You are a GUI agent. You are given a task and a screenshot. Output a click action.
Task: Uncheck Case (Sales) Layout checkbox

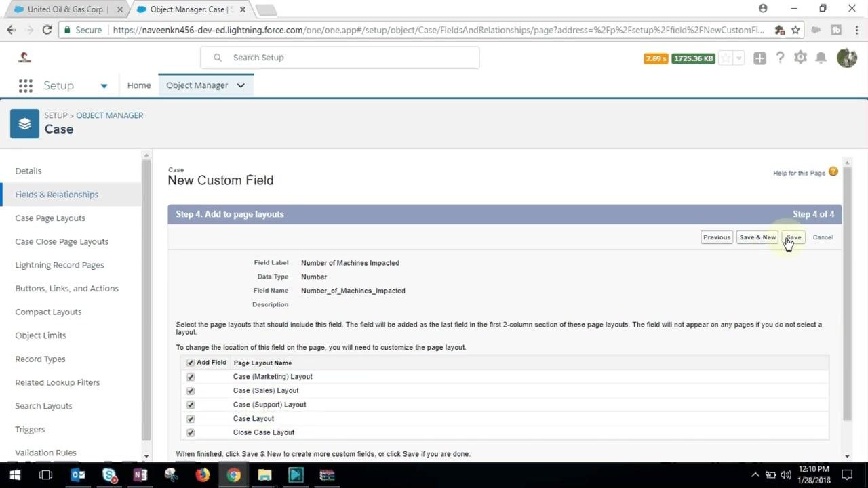click(x=191, y=391)
